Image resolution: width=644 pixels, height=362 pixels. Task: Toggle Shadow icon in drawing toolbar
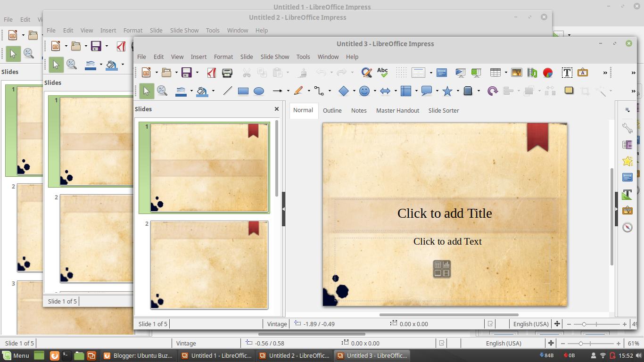click(x=569, y=91)
